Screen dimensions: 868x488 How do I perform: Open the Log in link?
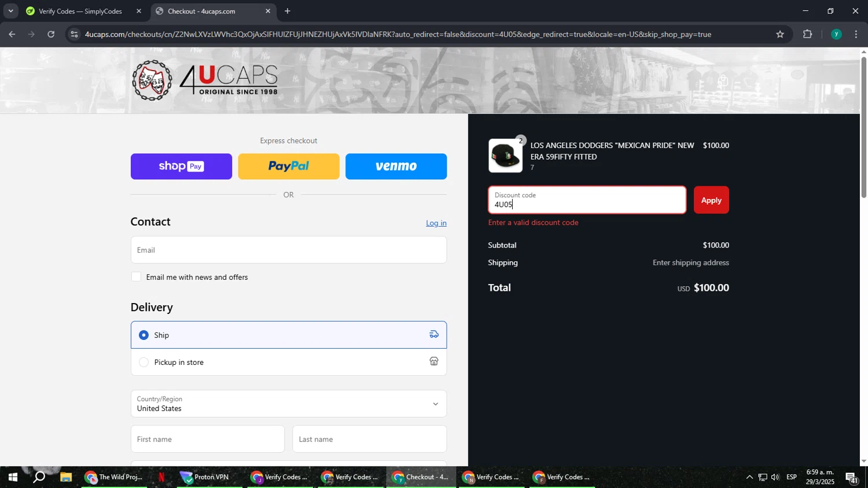(x=436, y=223)
